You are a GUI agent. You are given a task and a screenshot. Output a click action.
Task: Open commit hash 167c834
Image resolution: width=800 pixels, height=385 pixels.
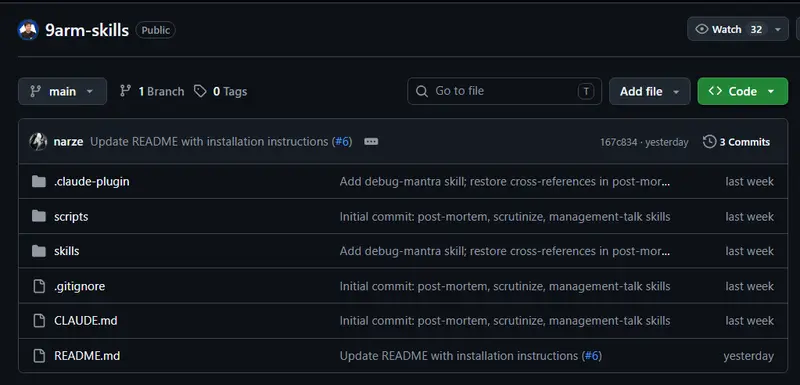618,142
